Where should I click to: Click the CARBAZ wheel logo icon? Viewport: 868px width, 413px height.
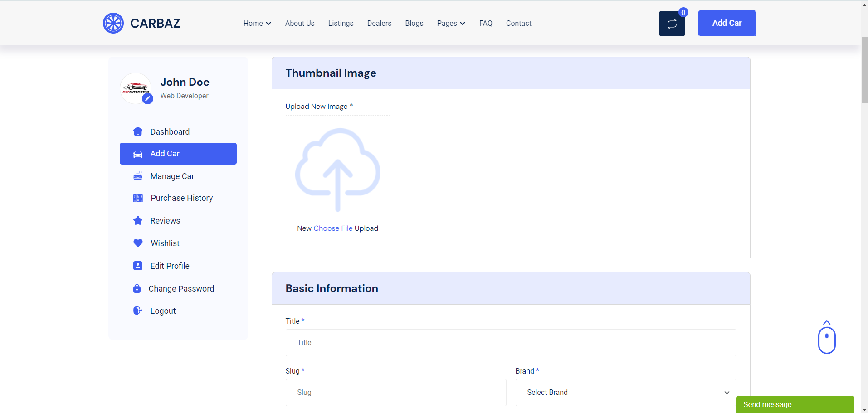(x=113, y=23)
